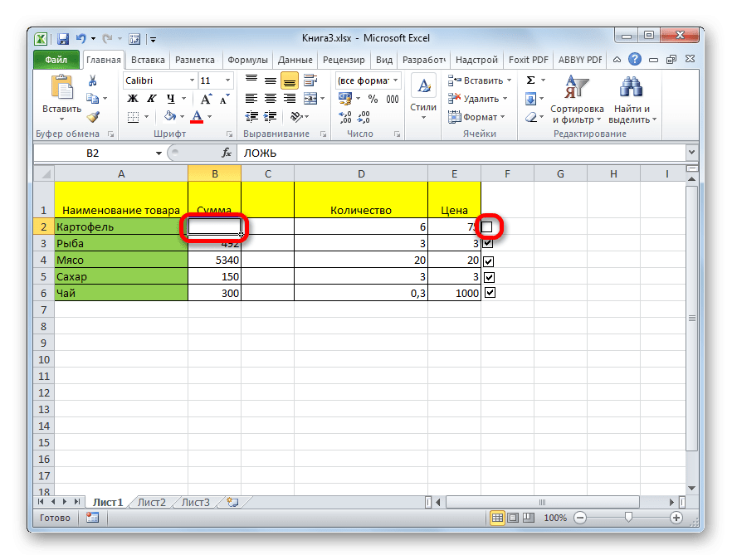The width and height of the screenshot is (732, 560).
Task: Center text horizontally
Action: click(271, 99)
